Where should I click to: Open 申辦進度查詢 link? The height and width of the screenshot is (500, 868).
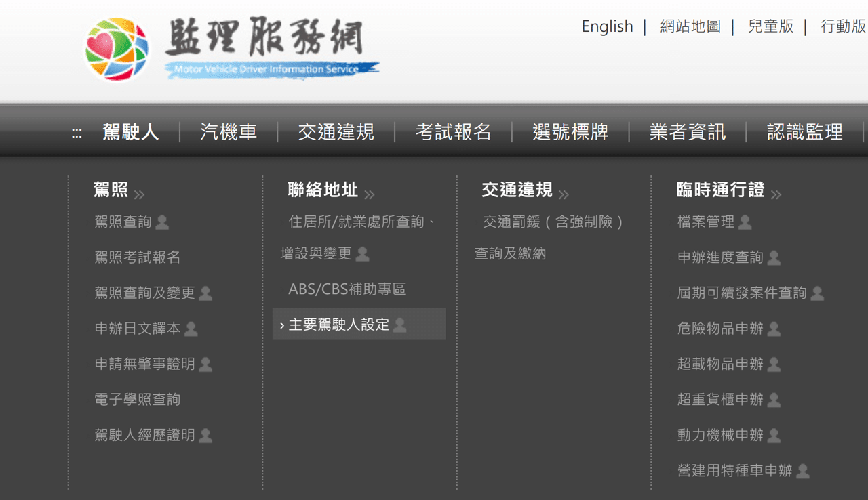pos(720,257)
